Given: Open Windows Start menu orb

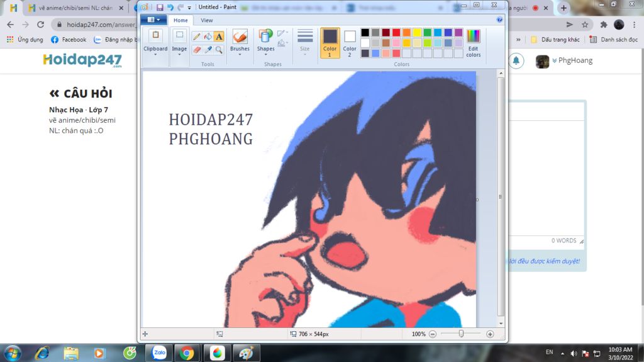Looking at the screenshot, I should click(13, 353).
